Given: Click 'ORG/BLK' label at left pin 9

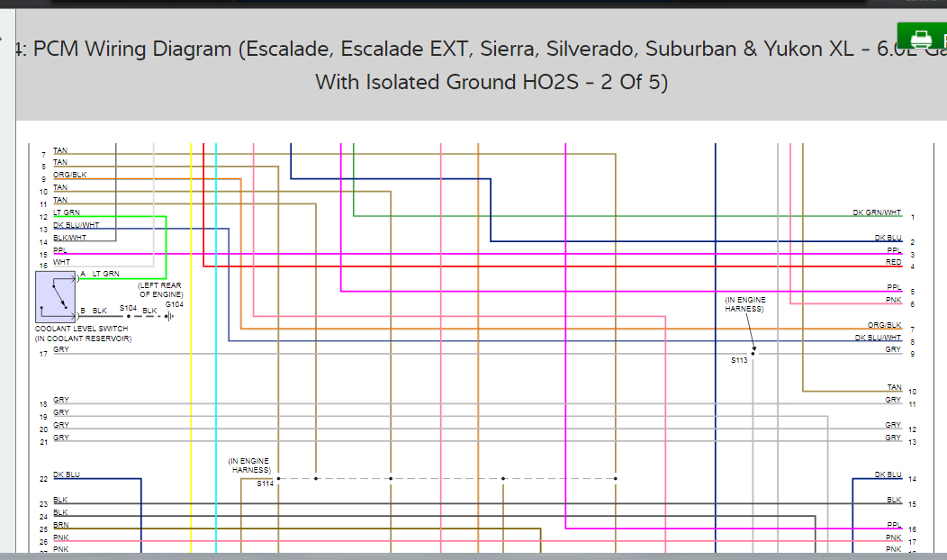Looking at the screenshot, I should 70,175.
